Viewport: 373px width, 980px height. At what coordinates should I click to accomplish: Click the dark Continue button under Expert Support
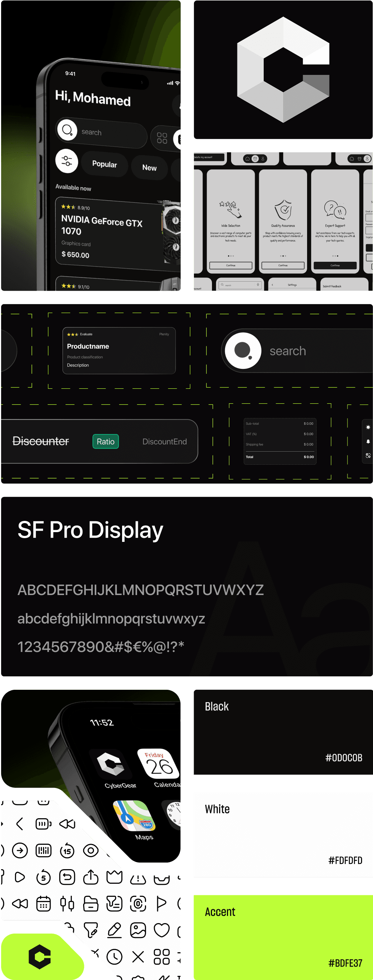point(335,265)
